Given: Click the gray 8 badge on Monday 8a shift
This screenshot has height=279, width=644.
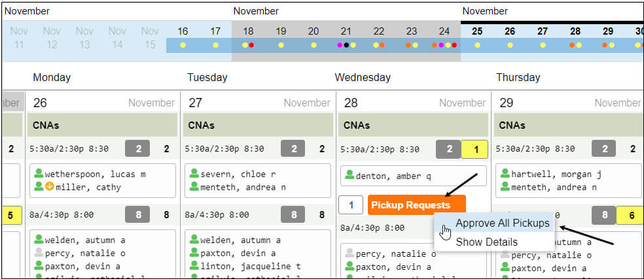Looking at the screenshot, I should pos(137,214).
